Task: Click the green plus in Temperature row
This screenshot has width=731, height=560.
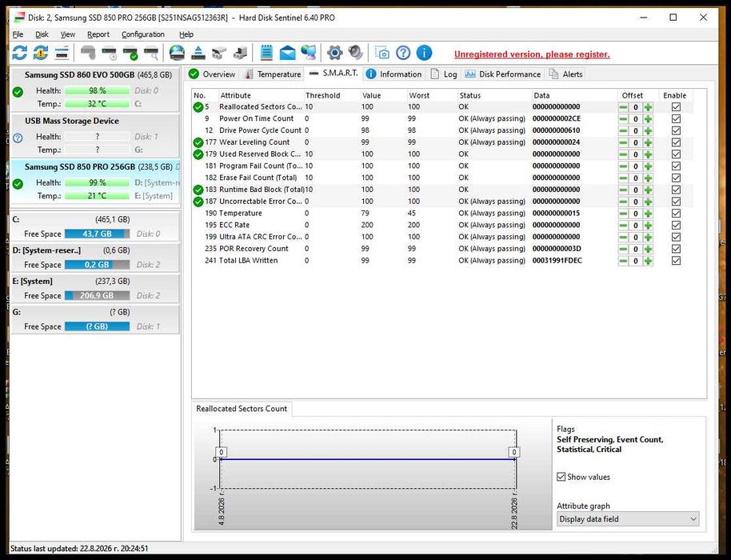Action: (x=648, y=214)
